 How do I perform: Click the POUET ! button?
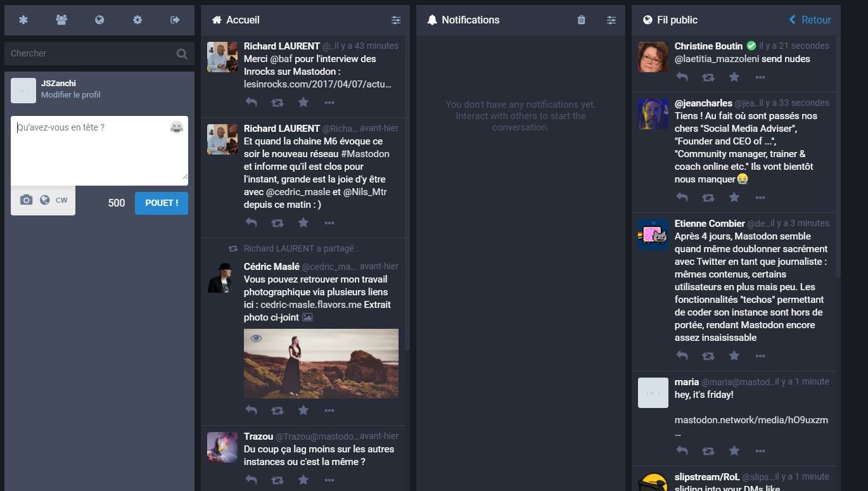point(162,203)
